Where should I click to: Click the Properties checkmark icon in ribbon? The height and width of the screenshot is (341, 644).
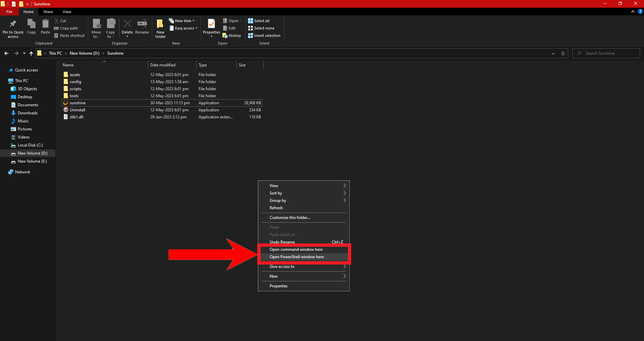pyautogui.click(x=211, y=24)
